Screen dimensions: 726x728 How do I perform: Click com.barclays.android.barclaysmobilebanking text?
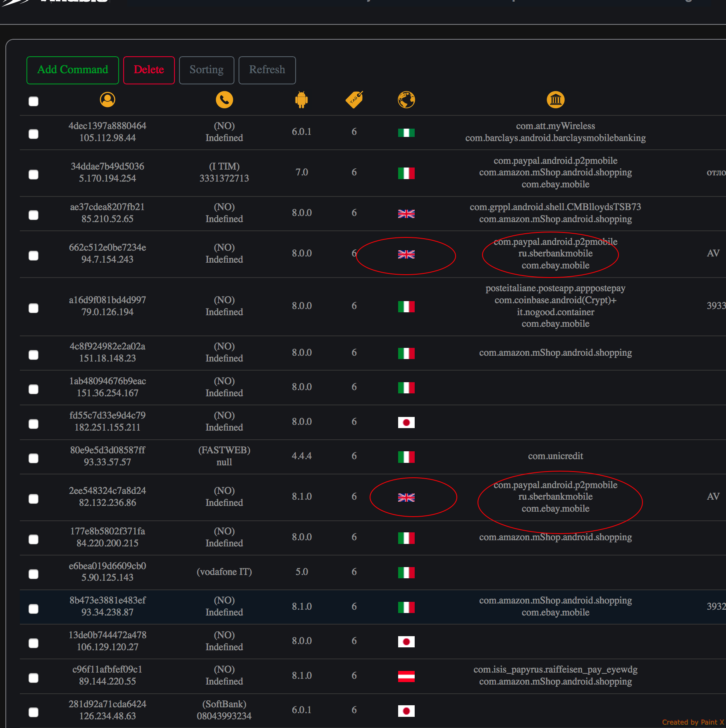click(x=555, y=138)
